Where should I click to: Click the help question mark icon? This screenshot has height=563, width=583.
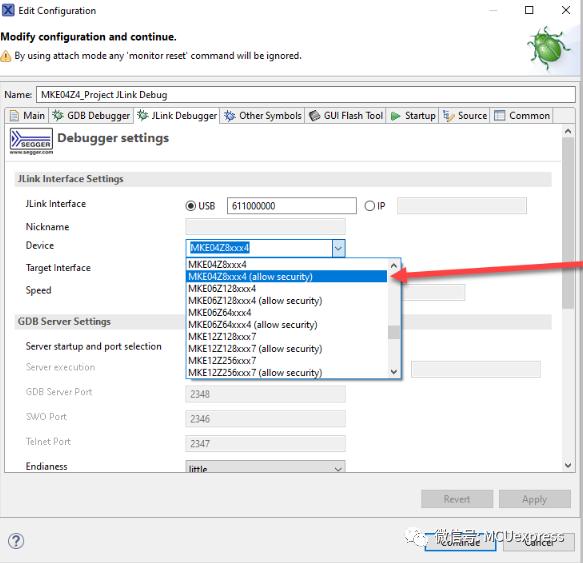(16, 541)
